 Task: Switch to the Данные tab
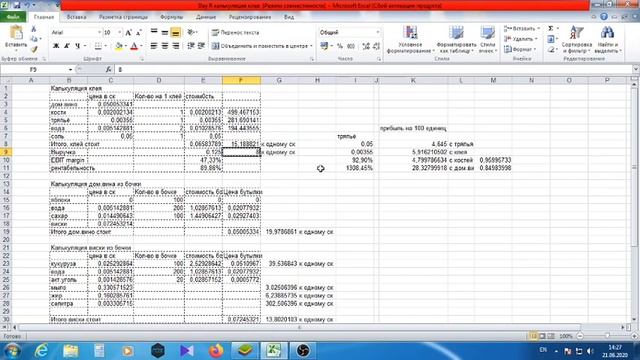click(206, 17)
